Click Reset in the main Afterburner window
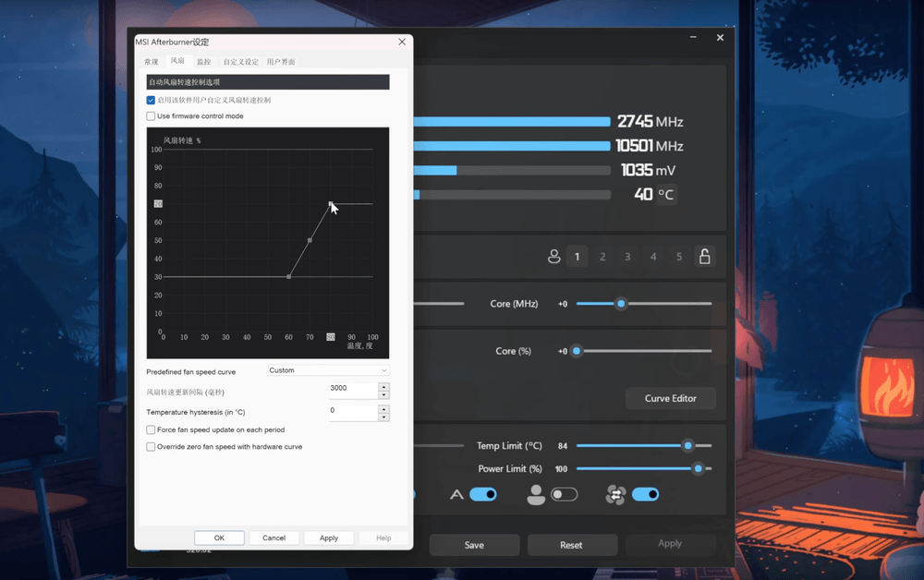Screen dimensions: 924x580 pyautogui.click(x=571, y=545)
